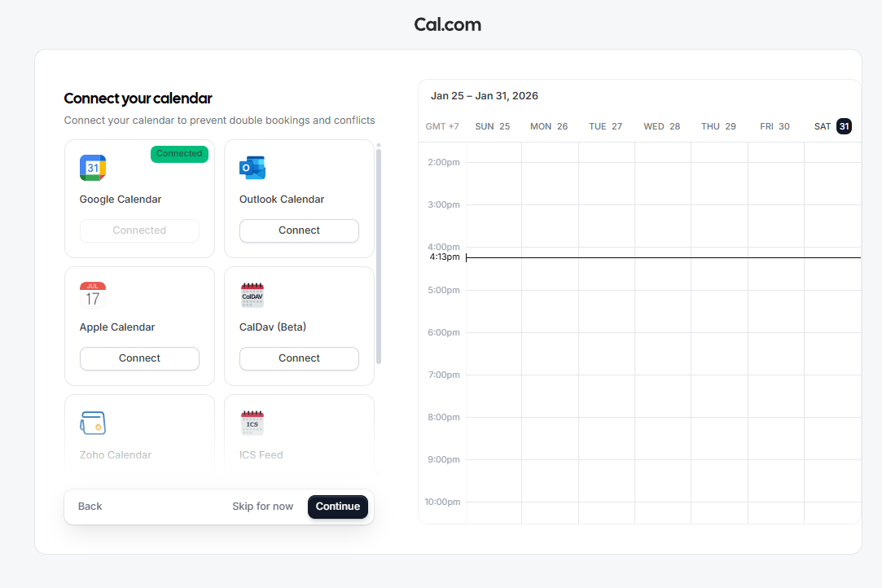
Task: Connect the CalDav calendar
Action: pos(299,358)
